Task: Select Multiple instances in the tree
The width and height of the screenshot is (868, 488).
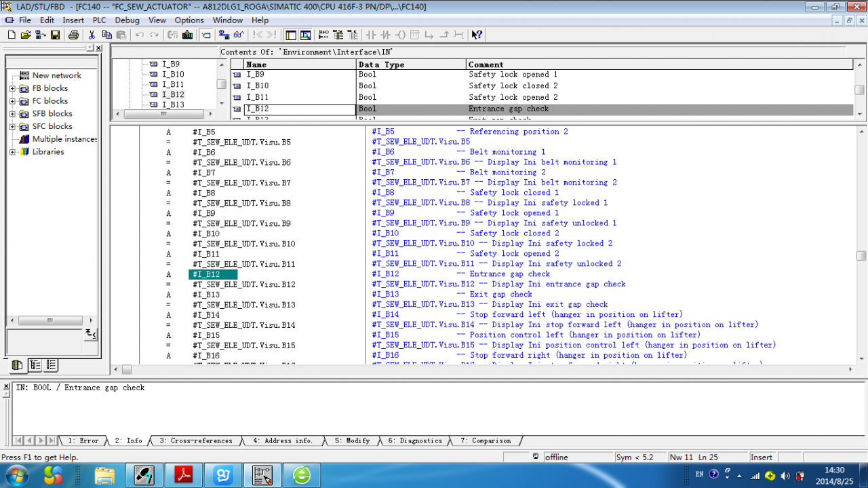Action: (64, 139)
